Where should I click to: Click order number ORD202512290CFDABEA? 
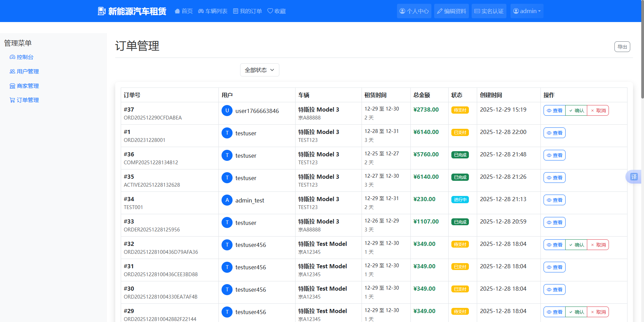coord(153,118)
